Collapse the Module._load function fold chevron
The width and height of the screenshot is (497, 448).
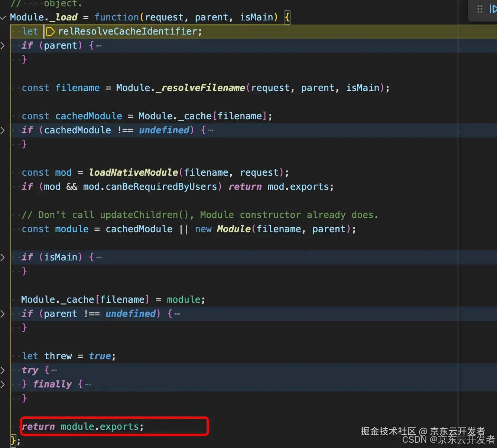[x=3, y=17]
